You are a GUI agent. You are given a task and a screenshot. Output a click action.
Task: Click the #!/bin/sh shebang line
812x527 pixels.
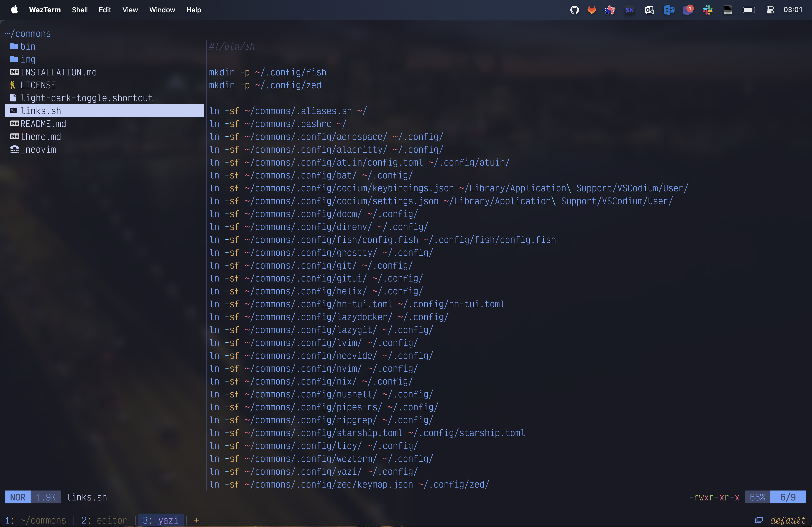point(232,46)
